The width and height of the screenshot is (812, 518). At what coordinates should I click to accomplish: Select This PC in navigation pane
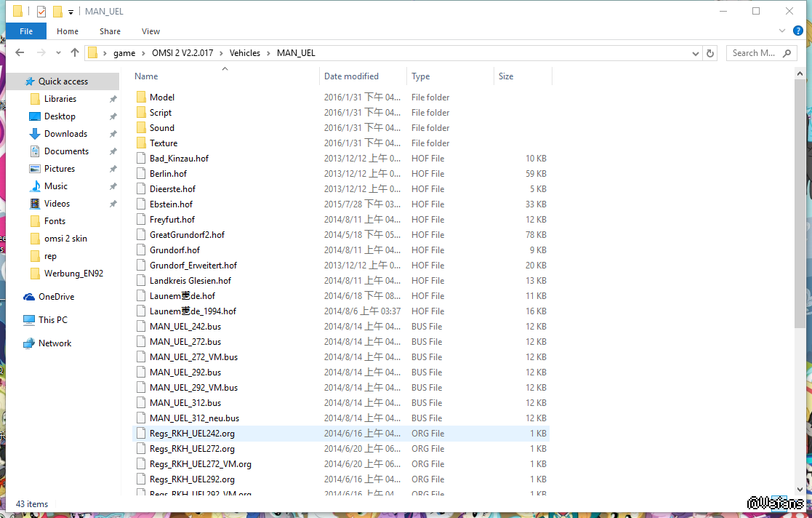tap(53, 320)
